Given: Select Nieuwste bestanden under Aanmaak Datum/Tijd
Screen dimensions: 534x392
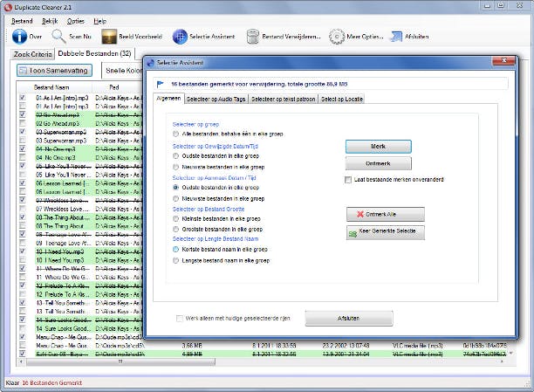Looking at the screenshot, I should 175,198.
